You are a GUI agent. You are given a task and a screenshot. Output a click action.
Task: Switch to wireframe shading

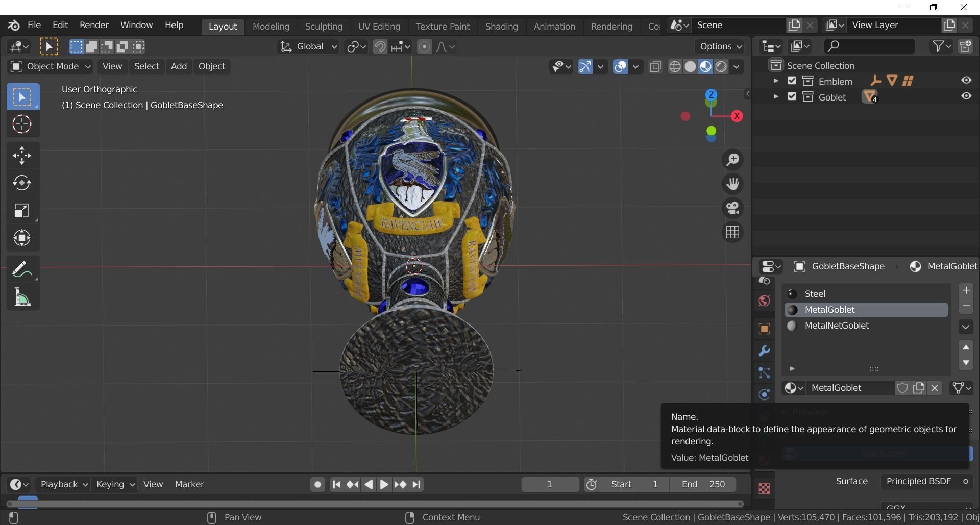click(675, 67)
